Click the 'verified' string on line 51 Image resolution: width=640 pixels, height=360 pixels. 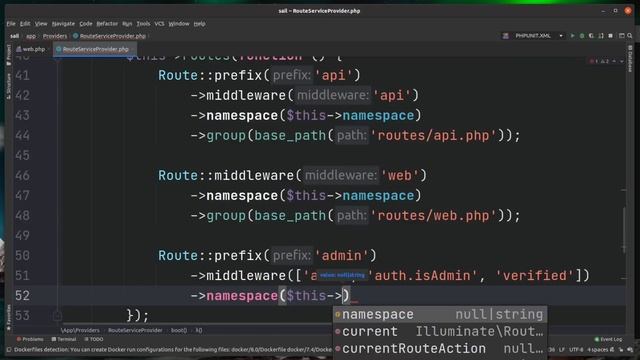[535, 276]
